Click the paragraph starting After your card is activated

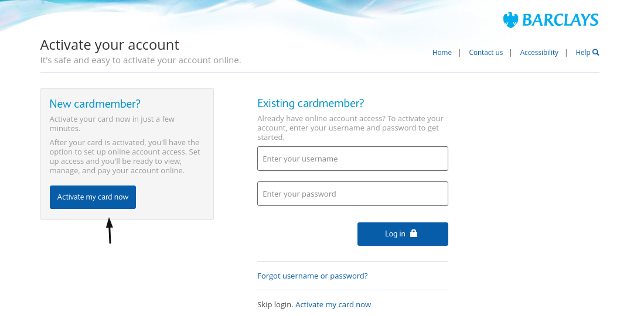tap(125, 156)
